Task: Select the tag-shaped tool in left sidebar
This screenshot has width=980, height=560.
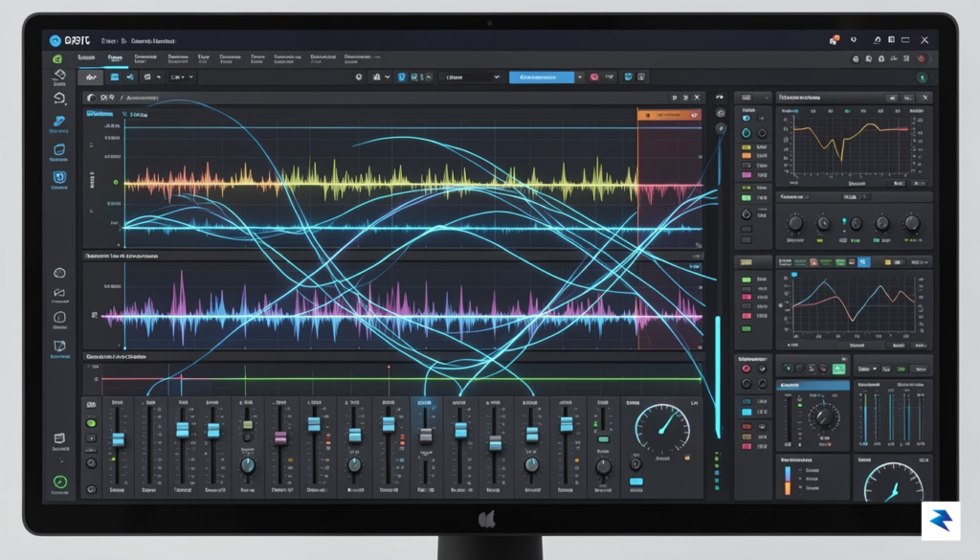Action: [59, 75]
